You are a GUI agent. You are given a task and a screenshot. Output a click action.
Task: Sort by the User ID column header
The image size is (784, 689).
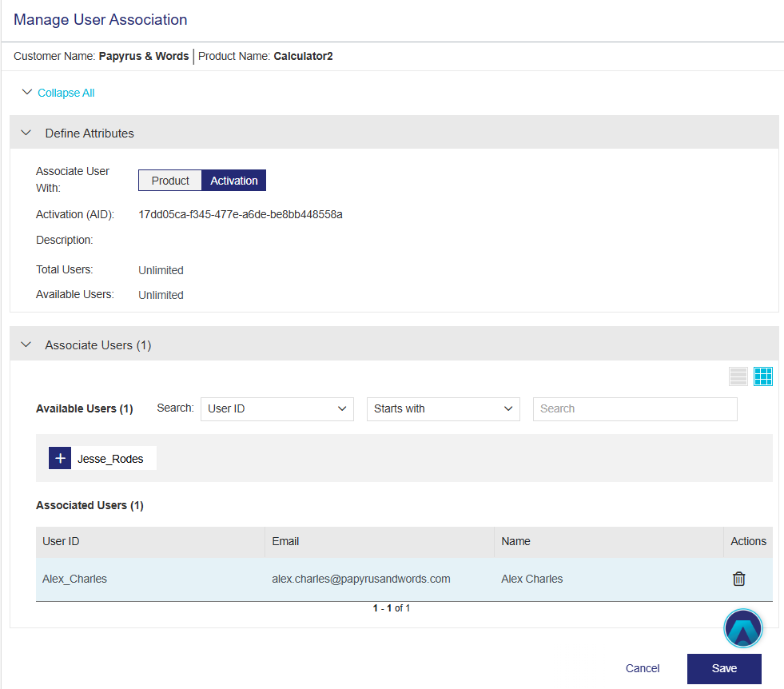62,541
